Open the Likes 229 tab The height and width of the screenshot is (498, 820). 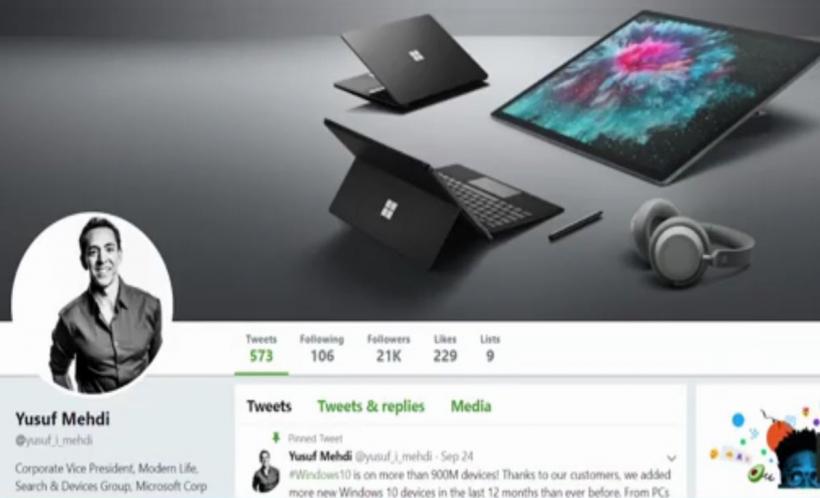445,348
